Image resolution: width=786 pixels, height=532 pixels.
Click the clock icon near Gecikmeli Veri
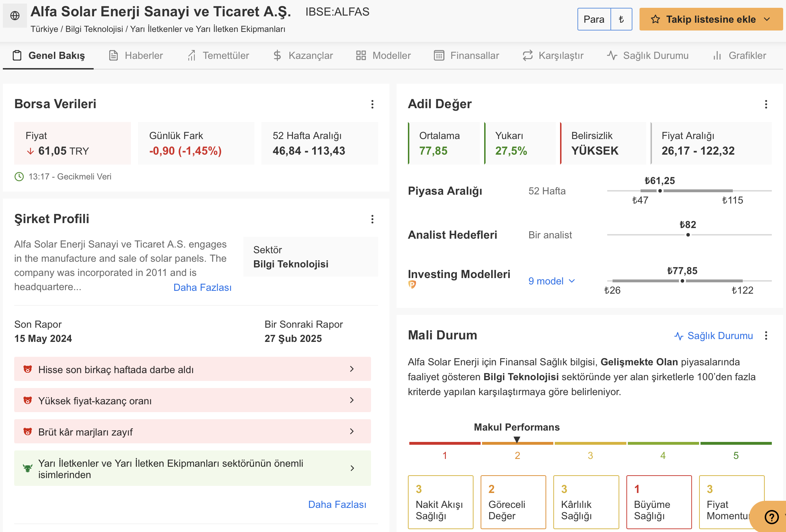(19, 177)
